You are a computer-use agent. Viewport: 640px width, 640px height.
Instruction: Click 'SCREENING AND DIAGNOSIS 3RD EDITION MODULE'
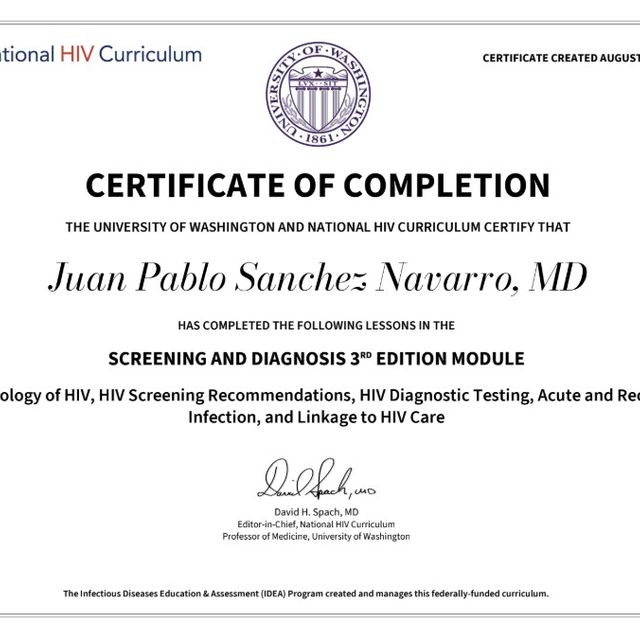click(x=316, y=358)
